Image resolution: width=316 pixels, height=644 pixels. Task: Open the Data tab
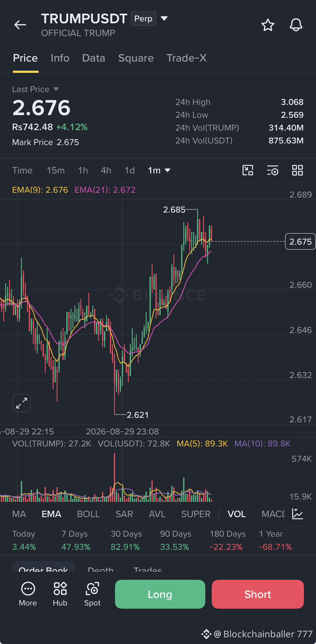[x=94, y=58]
